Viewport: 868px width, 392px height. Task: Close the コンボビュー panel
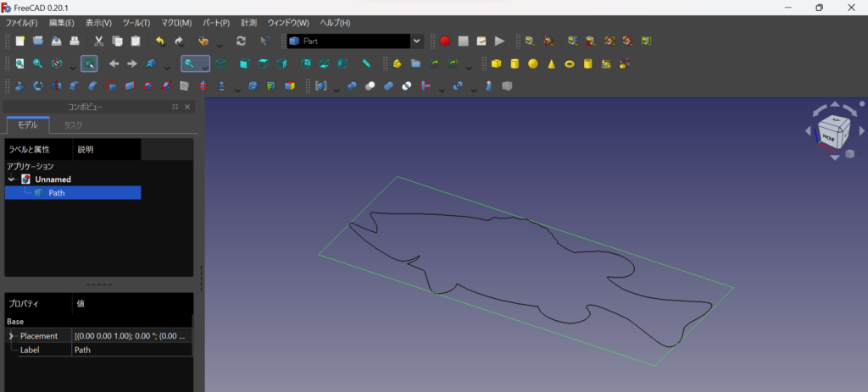pos(187,107)
